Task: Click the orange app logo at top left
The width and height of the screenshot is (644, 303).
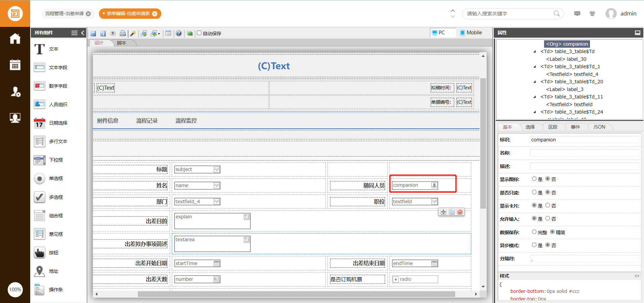Action: 15,13
